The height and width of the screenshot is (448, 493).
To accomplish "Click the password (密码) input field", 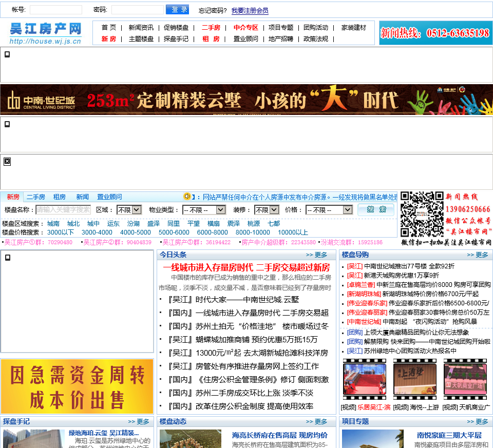I will [x=138, y=10].
